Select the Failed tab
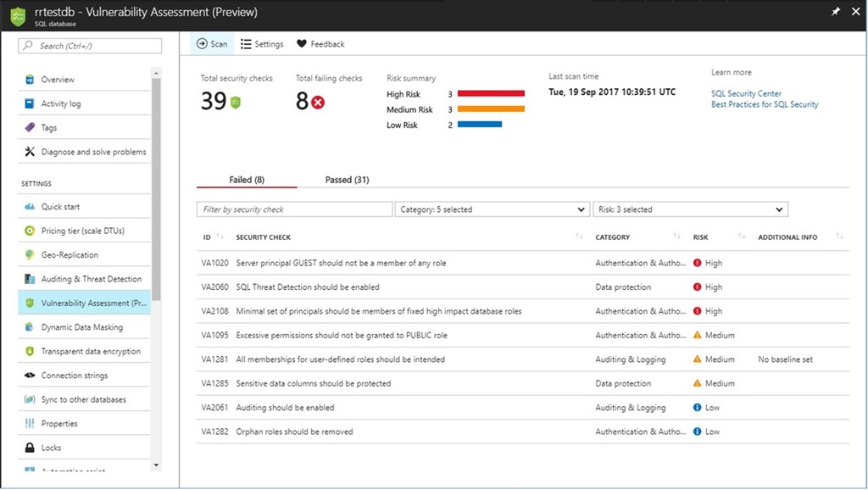The image size is (868, 490). click(x=246, y=180)
